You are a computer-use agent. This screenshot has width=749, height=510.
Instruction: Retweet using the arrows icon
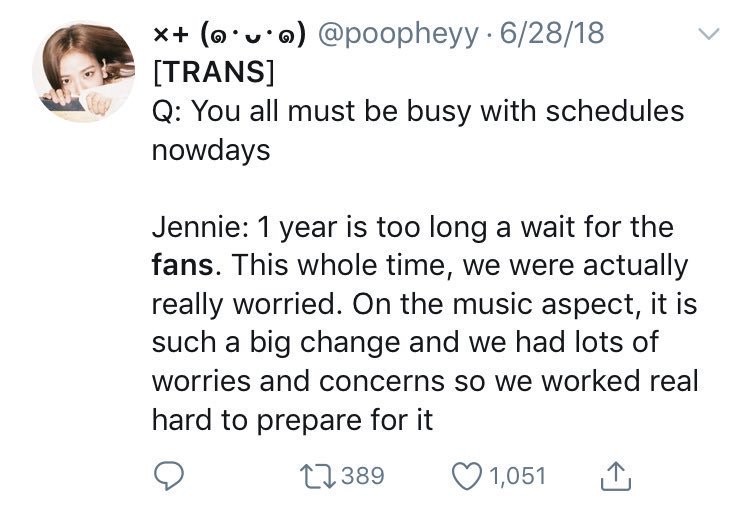[x=317, y=477]
